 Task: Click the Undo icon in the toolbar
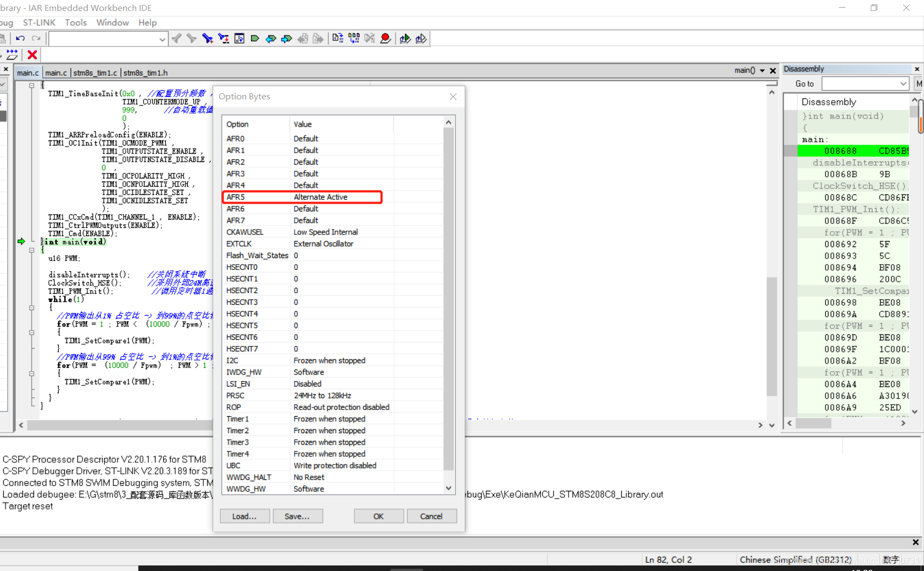20,38
